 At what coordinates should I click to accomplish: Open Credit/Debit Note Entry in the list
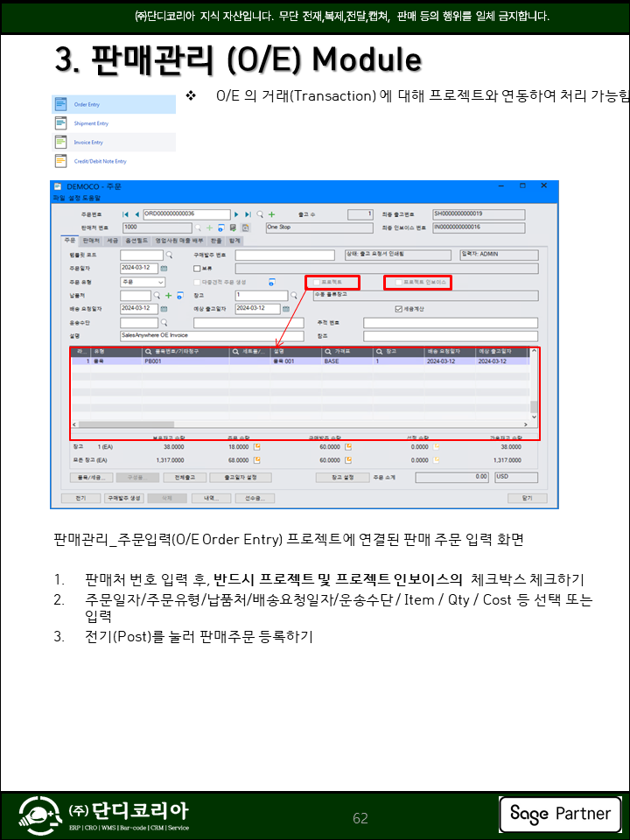pos(114,161)
